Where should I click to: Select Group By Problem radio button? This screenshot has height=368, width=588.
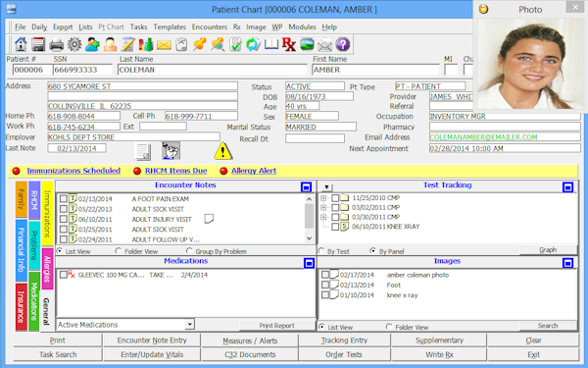[189, 251]
